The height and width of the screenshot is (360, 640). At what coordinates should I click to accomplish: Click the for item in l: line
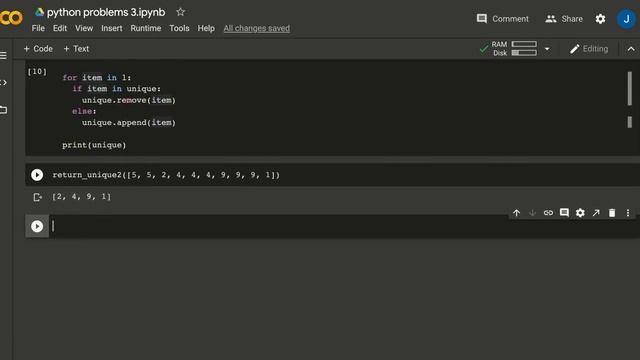point(97,78)
